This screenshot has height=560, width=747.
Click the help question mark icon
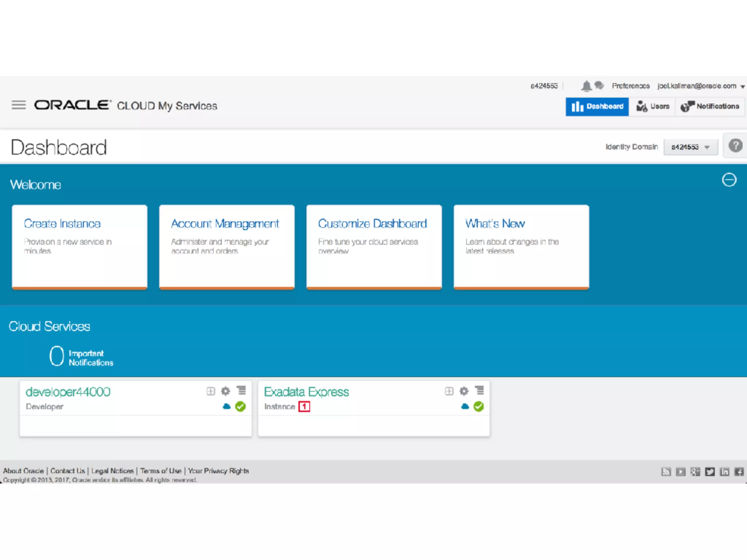pyautogui.click(x=735, y=146)
